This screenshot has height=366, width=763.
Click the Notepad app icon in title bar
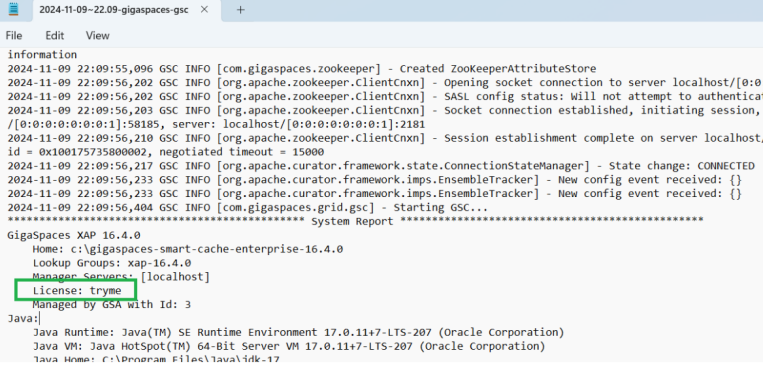(x=14, y=9)
